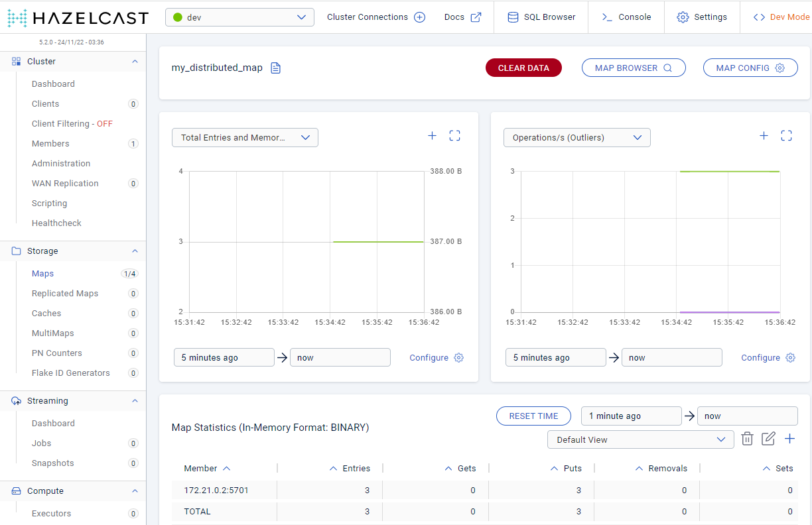812x525 pixels.
Task: Click the document icon beside my_distributed_map
Action: (276, 68)
